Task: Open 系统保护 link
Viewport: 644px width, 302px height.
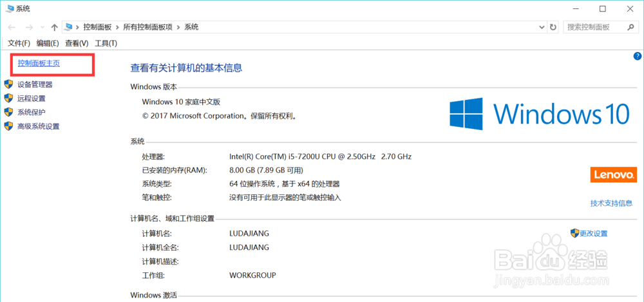Action: click(31, 112)
